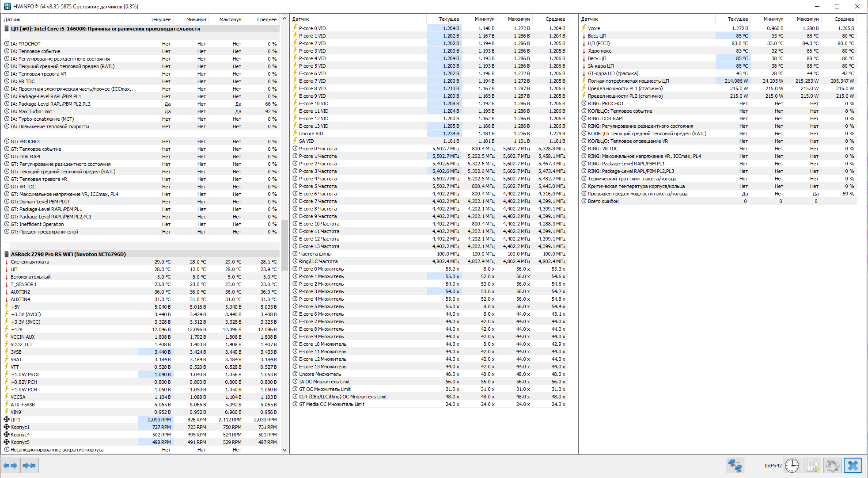Click the HWiNFO title bar app icon
Viewport: 868px width, 478px height.
7,6
